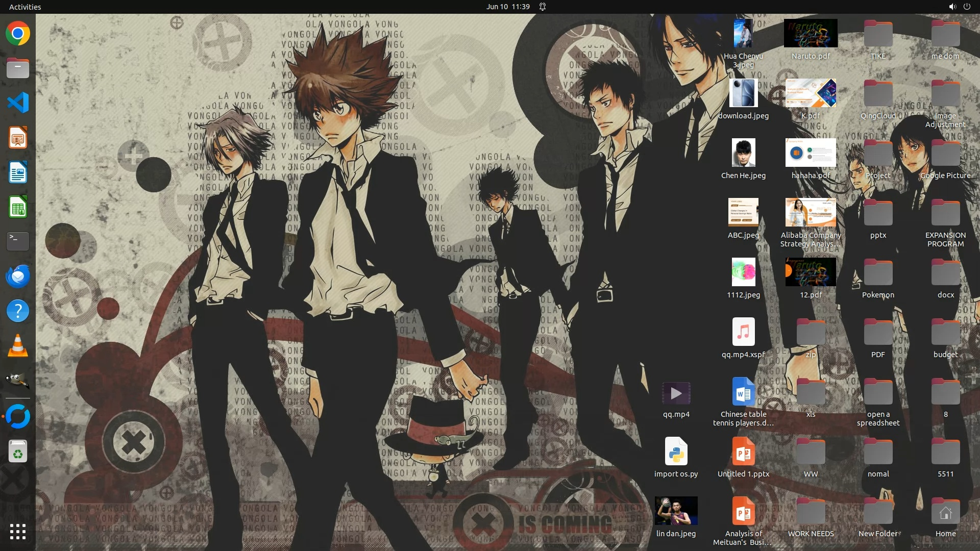Viewport: 980px width, 551px height.
Task: Open Google Chrome from the dock
Action: (18, 34)
